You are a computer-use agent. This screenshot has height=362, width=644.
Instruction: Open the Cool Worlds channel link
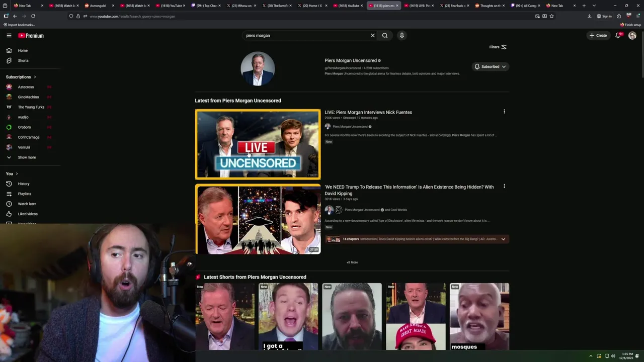(398, 210)
